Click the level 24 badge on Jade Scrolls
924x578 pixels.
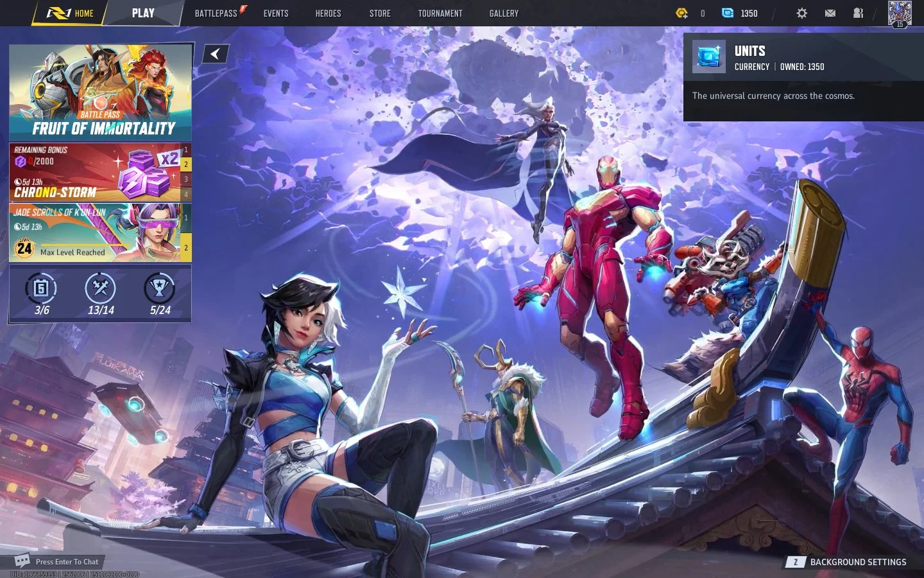[24, 248]
